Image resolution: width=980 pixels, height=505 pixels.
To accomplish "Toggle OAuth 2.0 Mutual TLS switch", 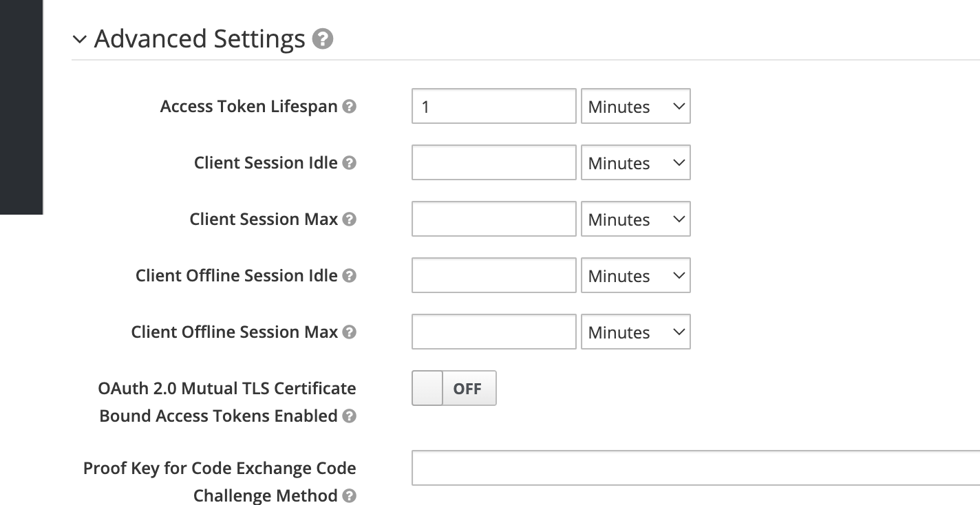I will [x=454, y=389].
